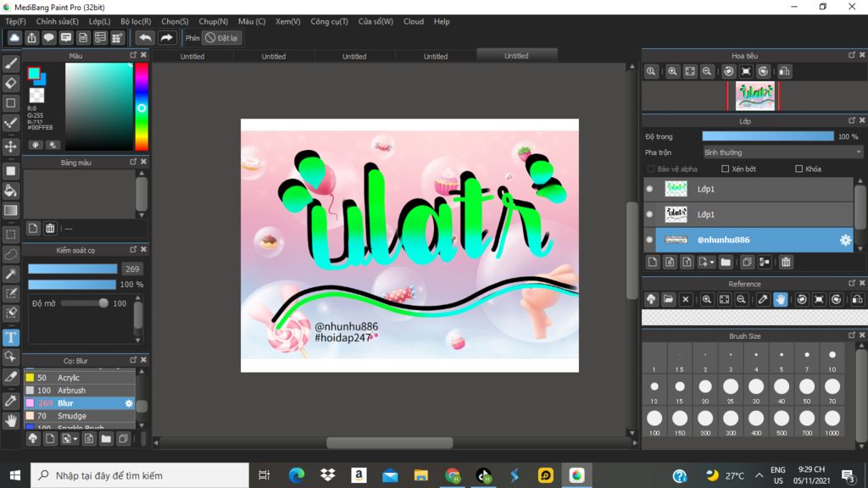Open the Chỉnh sửa(E) menu
868x488 pixels.
click(x=58, y=21)
